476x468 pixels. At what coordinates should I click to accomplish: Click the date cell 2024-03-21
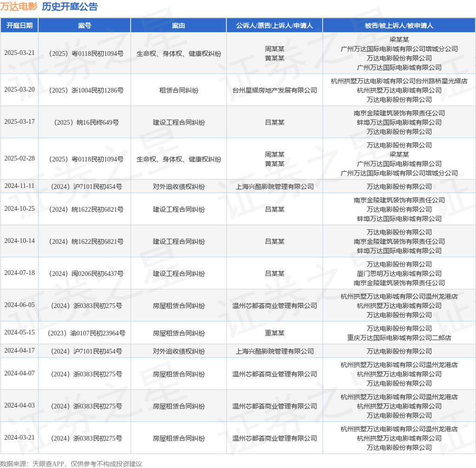pos(20,438)
